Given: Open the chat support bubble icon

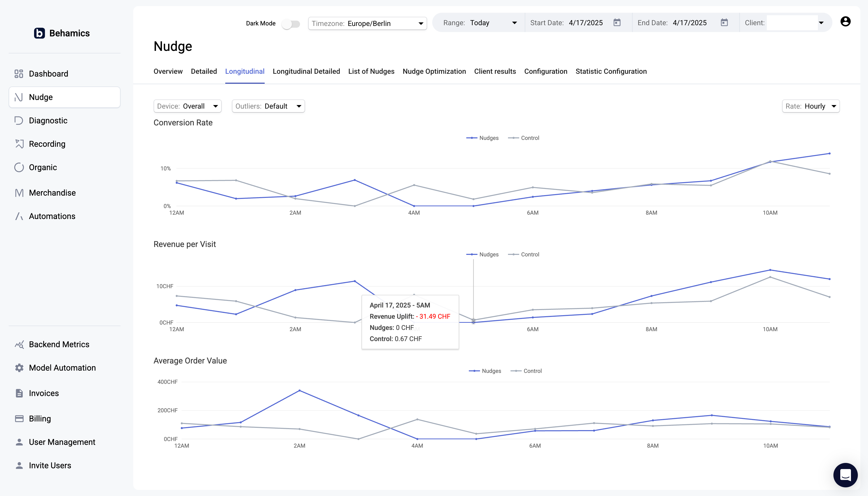Looking at the screenshot, I should point(845,475).
